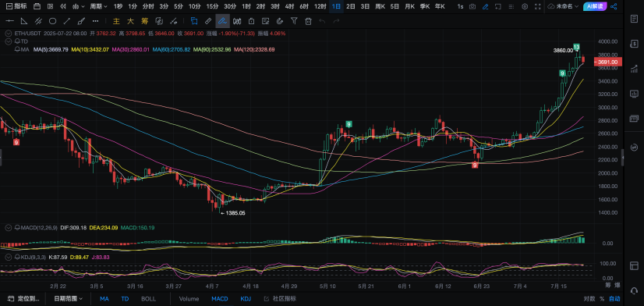The height and width of the screenshot is (306, 644).
Task: Collapse the MACD indicator pane
Action: [9, 227]
